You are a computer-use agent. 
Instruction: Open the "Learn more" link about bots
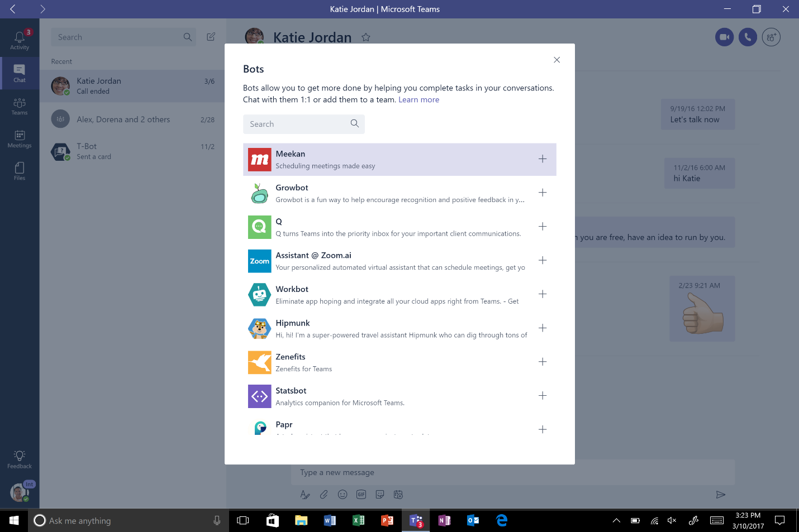point(418,99)
